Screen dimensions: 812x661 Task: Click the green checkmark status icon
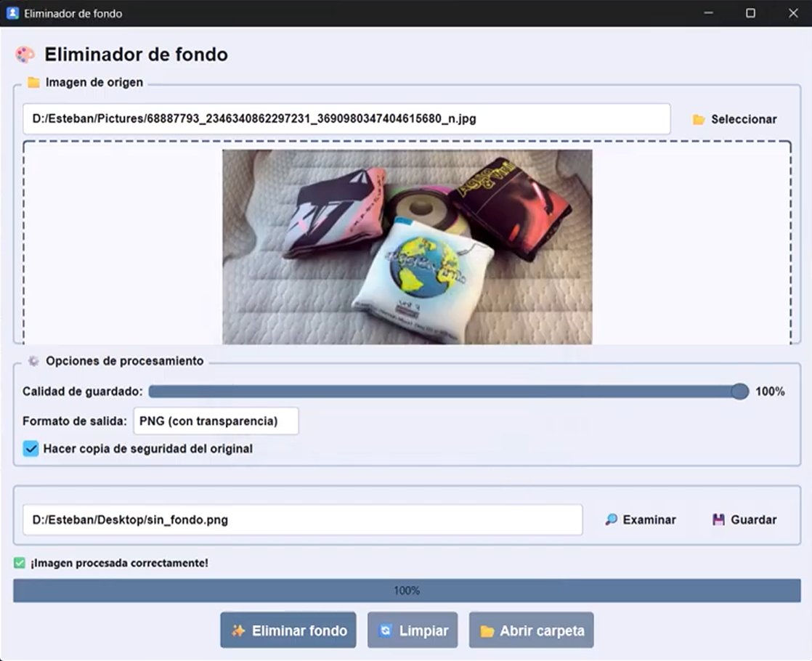click(20, 563)
